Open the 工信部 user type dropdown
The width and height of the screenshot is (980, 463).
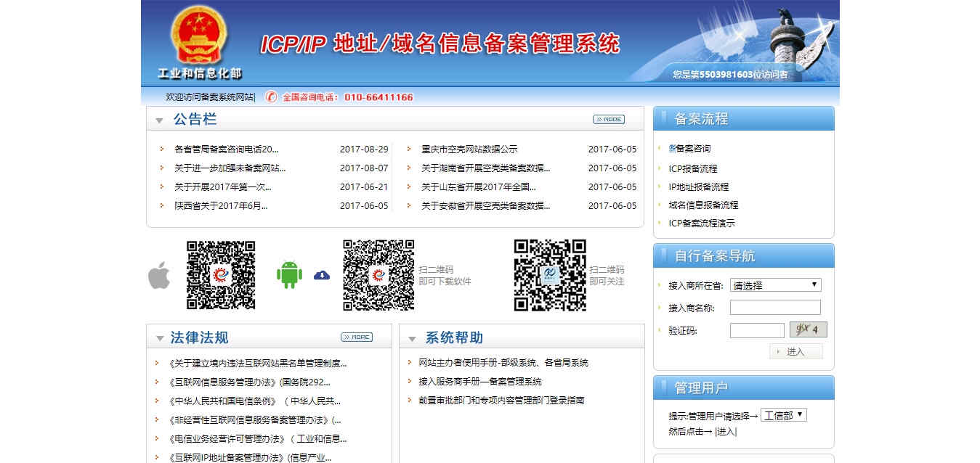(783, 414)
